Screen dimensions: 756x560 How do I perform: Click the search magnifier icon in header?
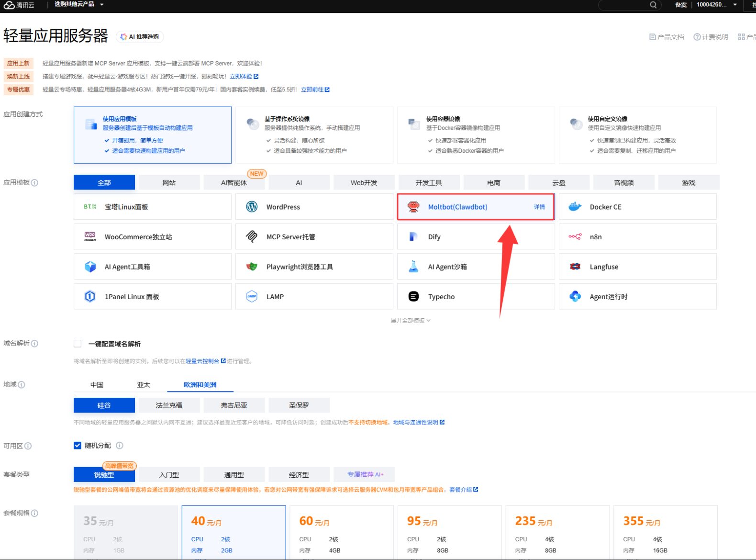pos(653,5)
